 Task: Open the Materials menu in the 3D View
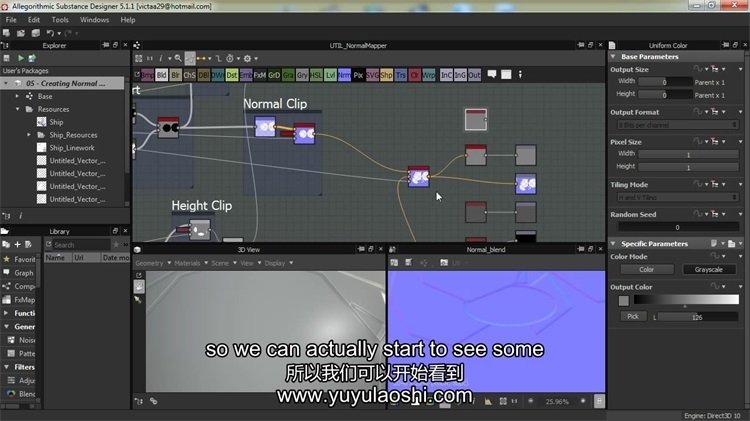[x=187, y=263]
